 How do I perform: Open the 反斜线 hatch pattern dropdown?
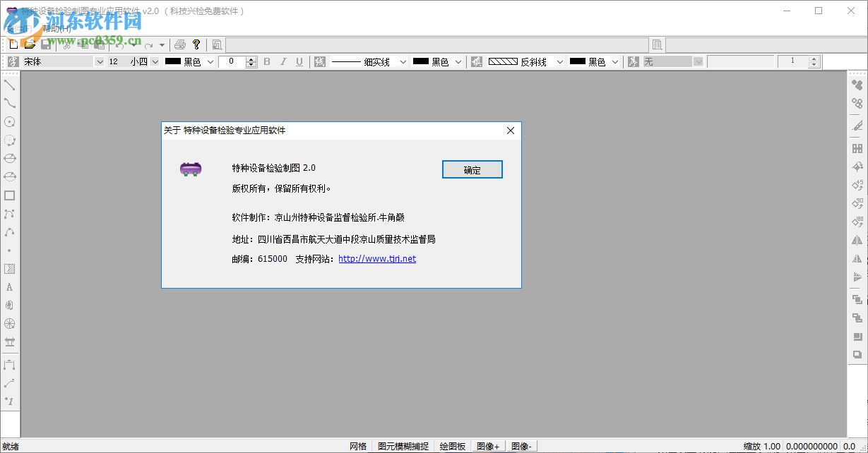pyautogui.click(x=559, y=61)
